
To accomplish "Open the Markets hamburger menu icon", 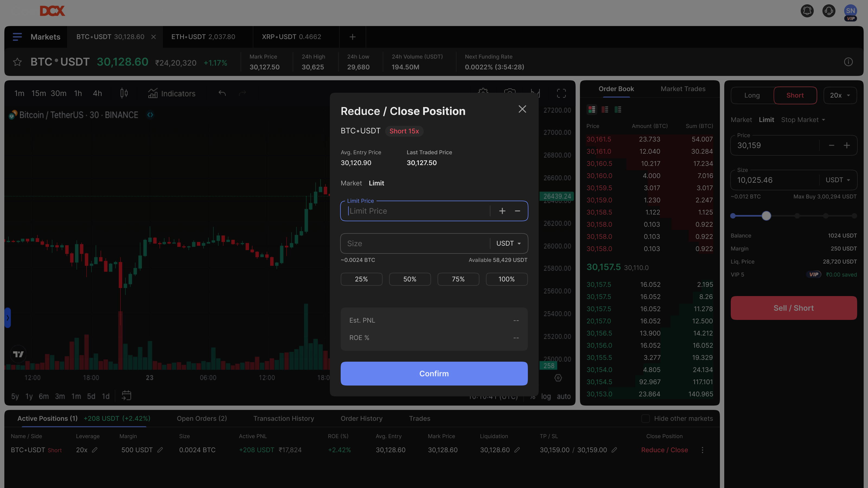I will (17, 37).
